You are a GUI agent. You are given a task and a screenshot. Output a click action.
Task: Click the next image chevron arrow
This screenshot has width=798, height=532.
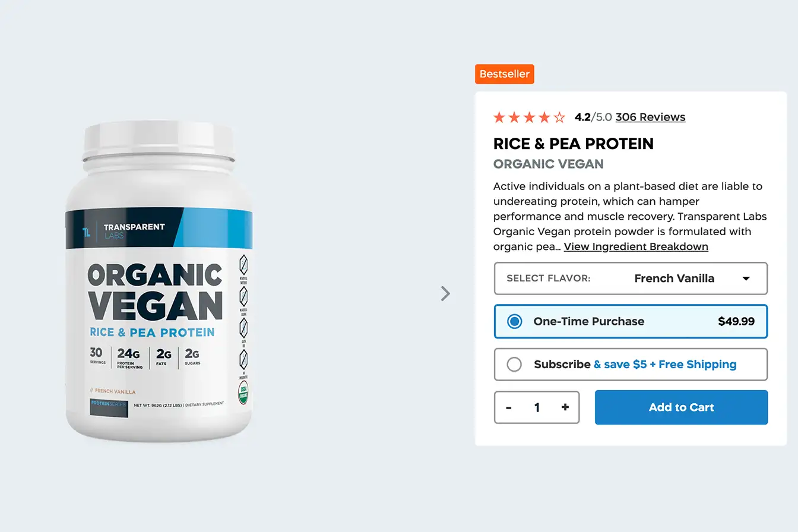(x=445, y=293)
